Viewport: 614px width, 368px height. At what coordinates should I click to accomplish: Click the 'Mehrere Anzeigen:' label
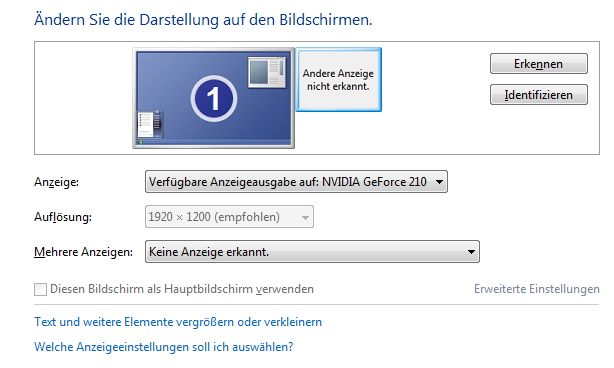(83, 252)
